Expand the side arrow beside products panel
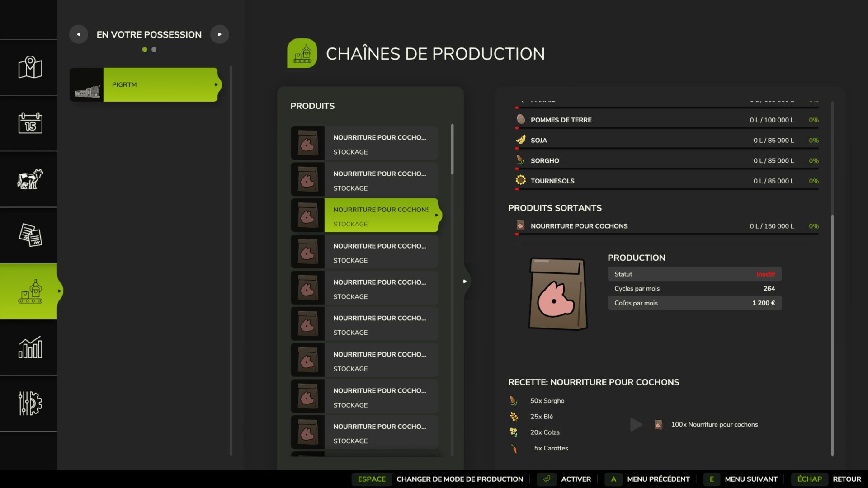This screenshot has width=868, height=488. coord(464,282)
